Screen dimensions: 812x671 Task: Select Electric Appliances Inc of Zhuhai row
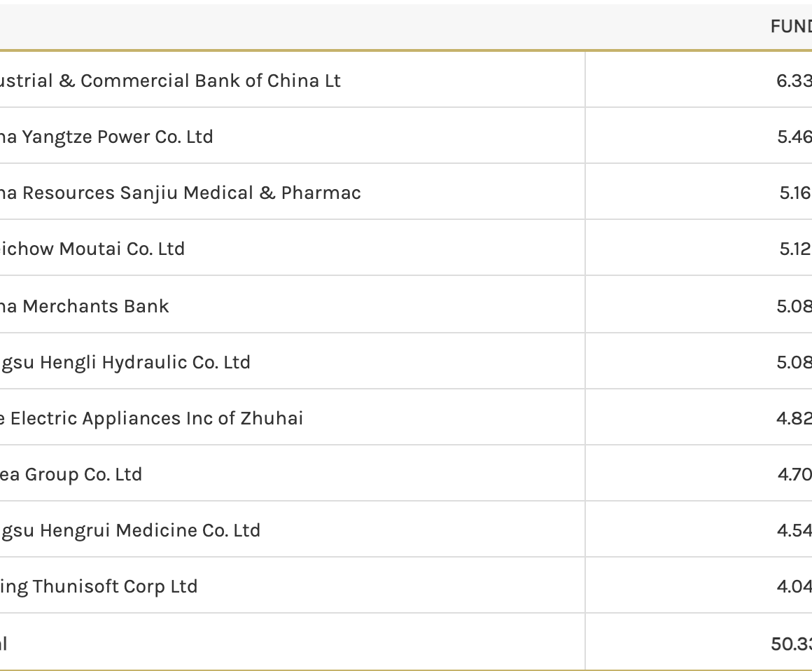click(151, 418)
